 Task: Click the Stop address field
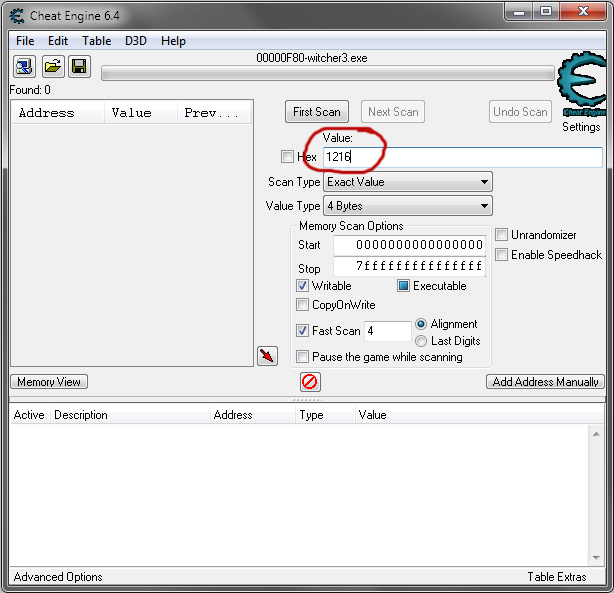pyautogui.click(x=410, y=266)
